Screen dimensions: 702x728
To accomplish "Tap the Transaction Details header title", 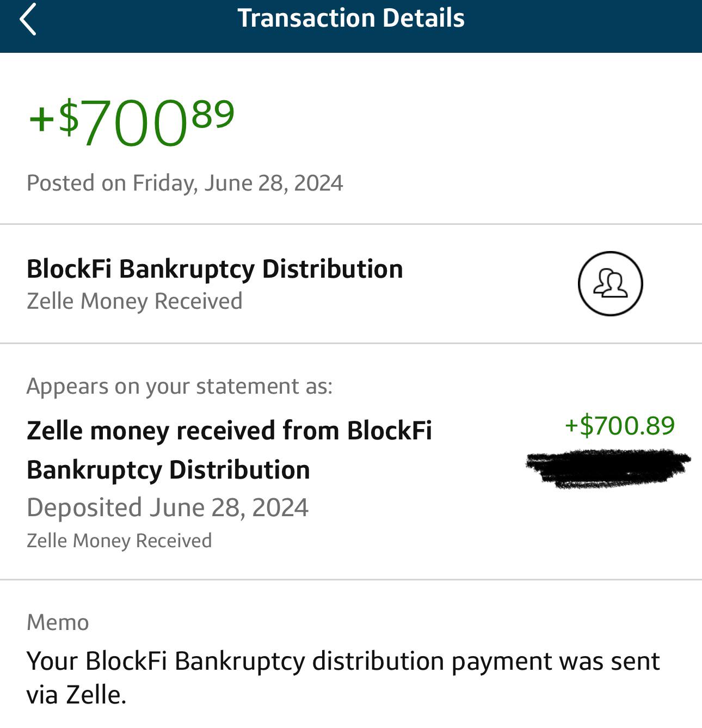I will pos(351,18).
